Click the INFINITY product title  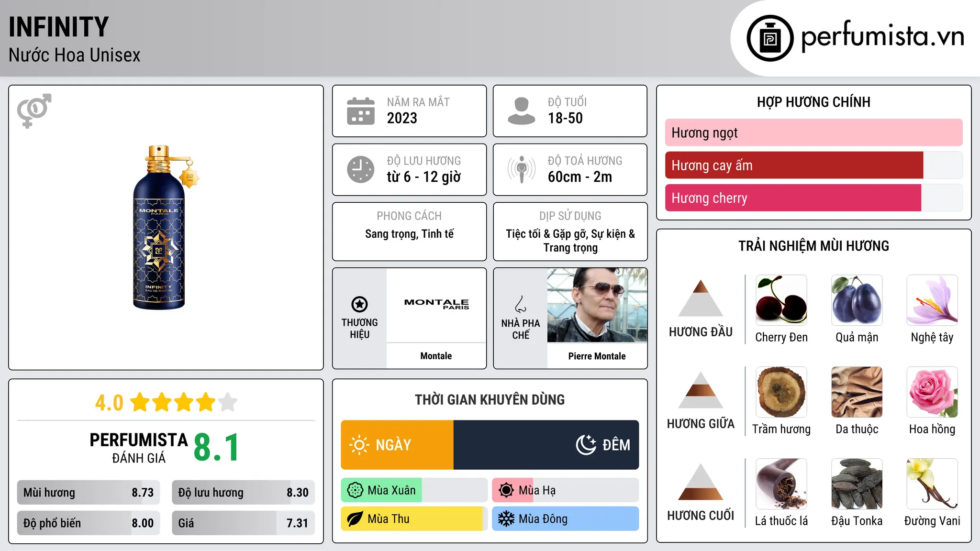pyautogui.click(x=59, y=27)
